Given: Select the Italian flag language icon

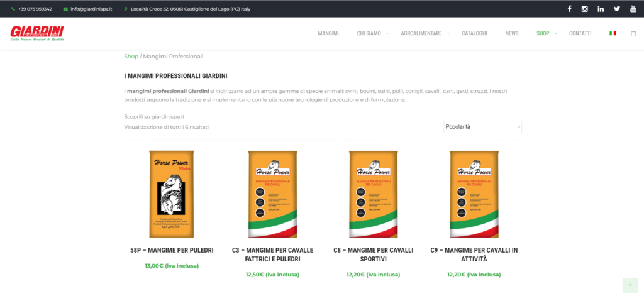Looking at the screenshot, I should (613, 33).
